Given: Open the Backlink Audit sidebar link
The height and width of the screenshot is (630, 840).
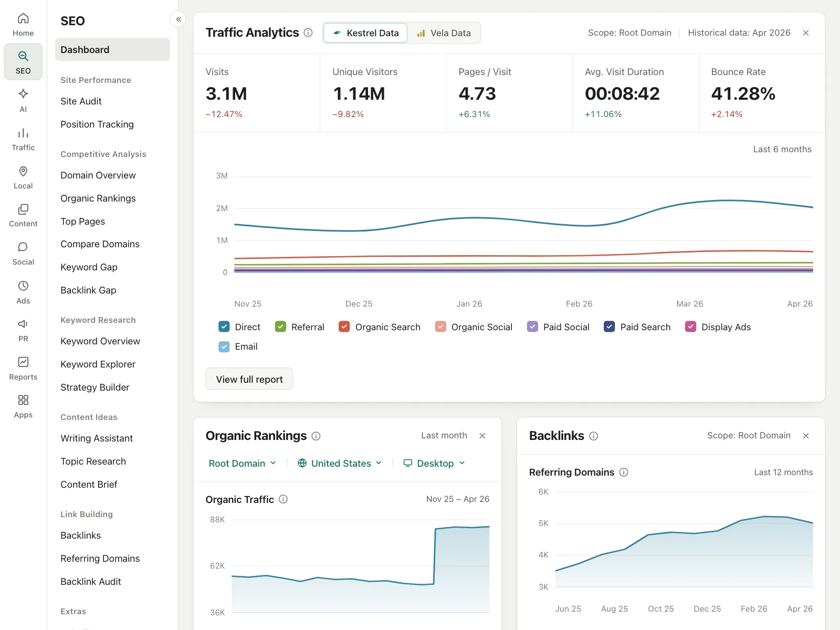Looking at the screenshot, I should [91, 581].
